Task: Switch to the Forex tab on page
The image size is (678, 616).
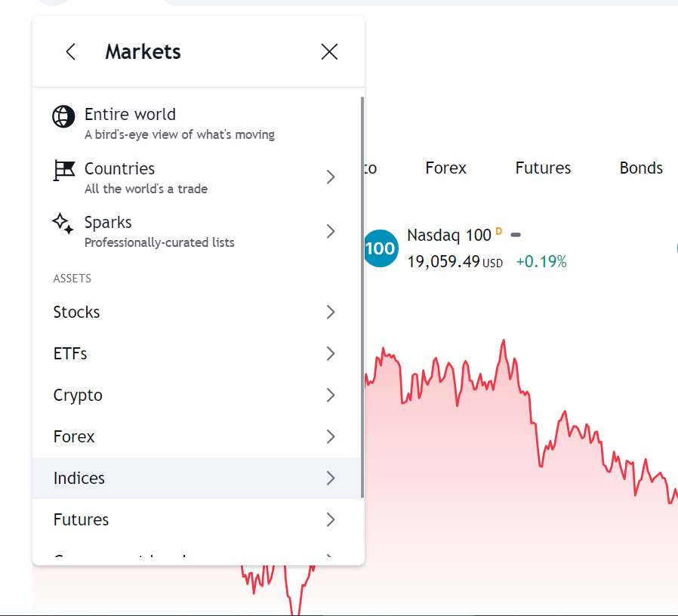Action: click(445, 168)
